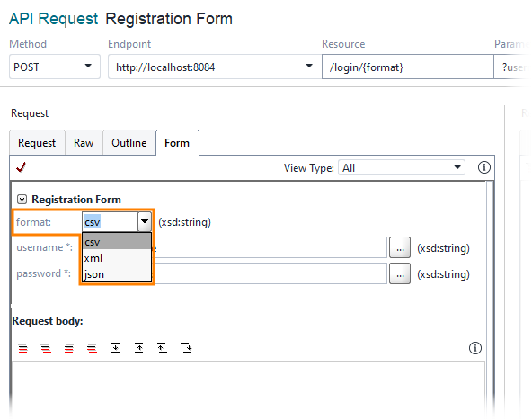
Task: Switch to the Outline tab
Action: coord(129,143)
